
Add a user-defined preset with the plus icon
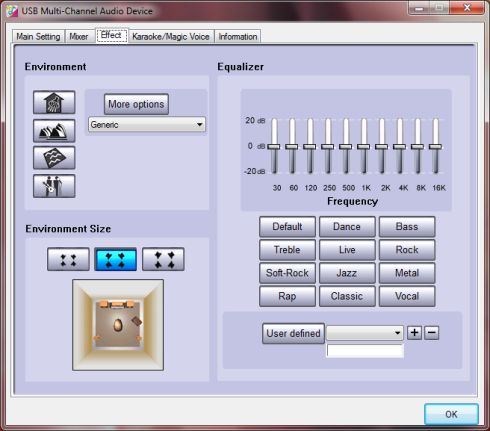(x=414, y=333)
